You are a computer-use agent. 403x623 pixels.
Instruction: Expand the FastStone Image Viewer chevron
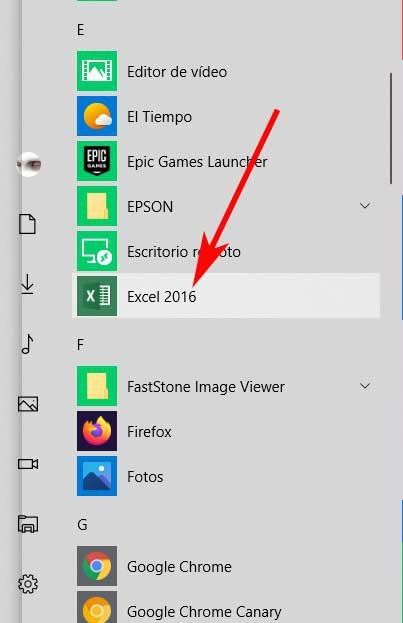tap(365, 386)
